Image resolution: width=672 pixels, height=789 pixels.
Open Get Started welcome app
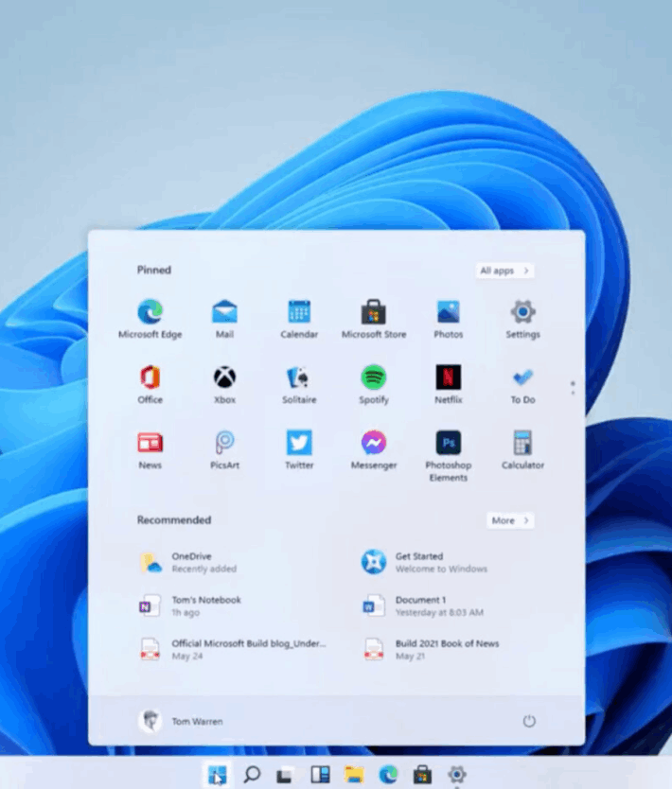pyautogui.click(x=424, y=563)
